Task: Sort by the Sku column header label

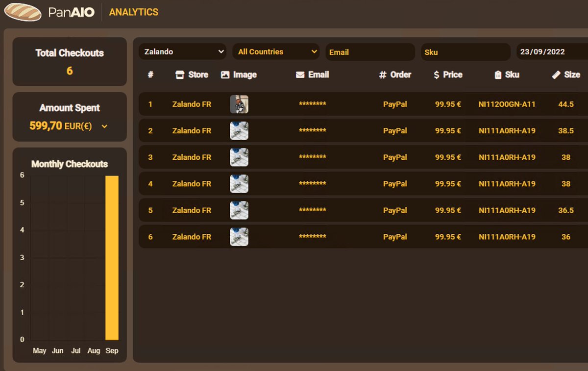Action: coord(512,75)
